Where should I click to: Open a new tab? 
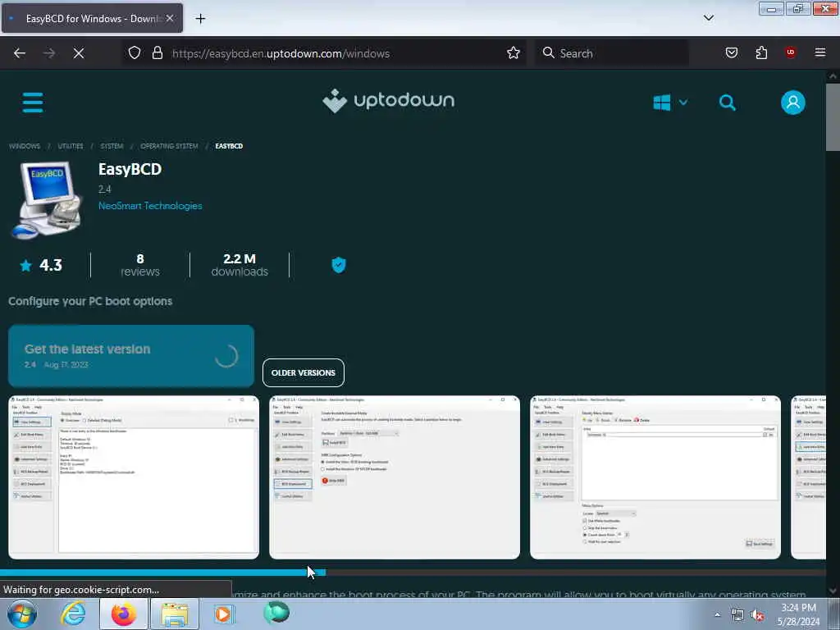point(200,19)
